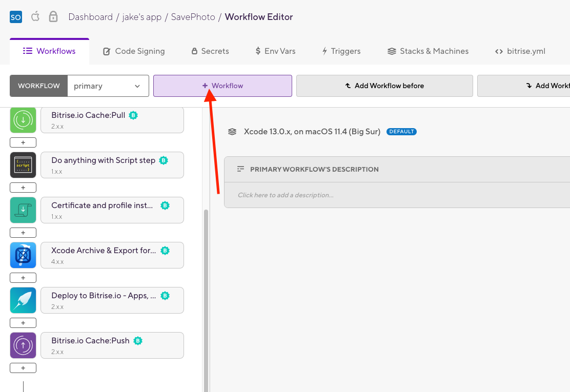570x392 pixels.
Task: Open the Bitrise.io Cache:Push step card
Action: tap(112, 345)
